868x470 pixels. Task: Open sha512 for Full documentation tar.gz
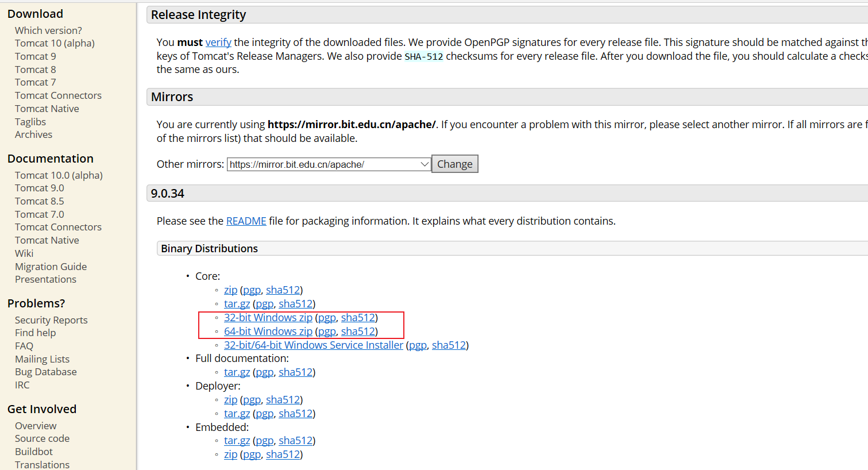click(295, 372)
